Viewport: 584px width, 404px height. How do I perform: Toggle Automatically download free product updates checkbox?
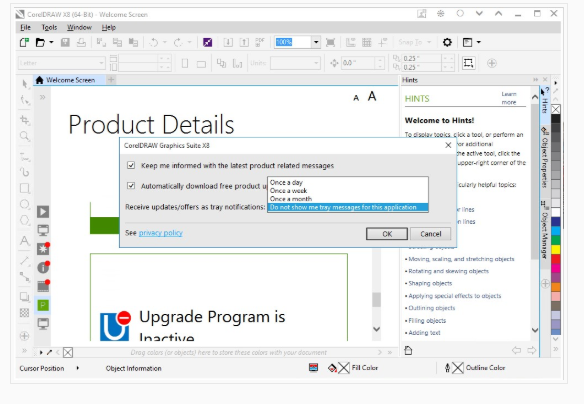(131, 185)
